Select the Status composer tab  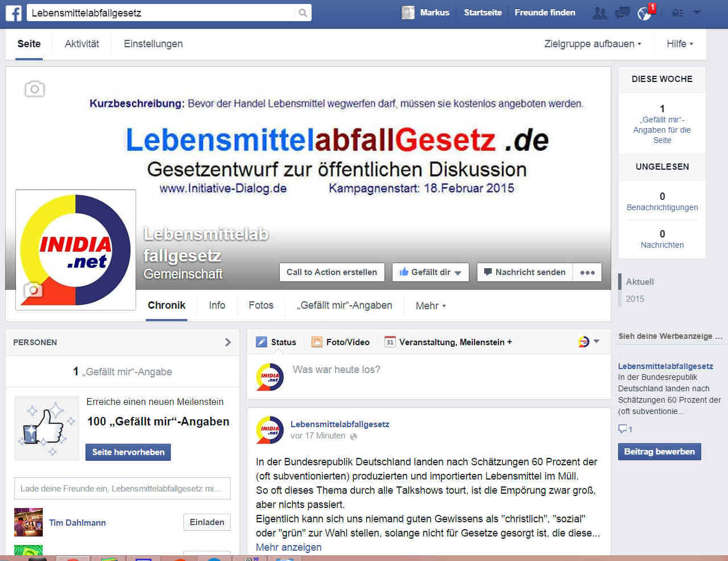[276, 342]
